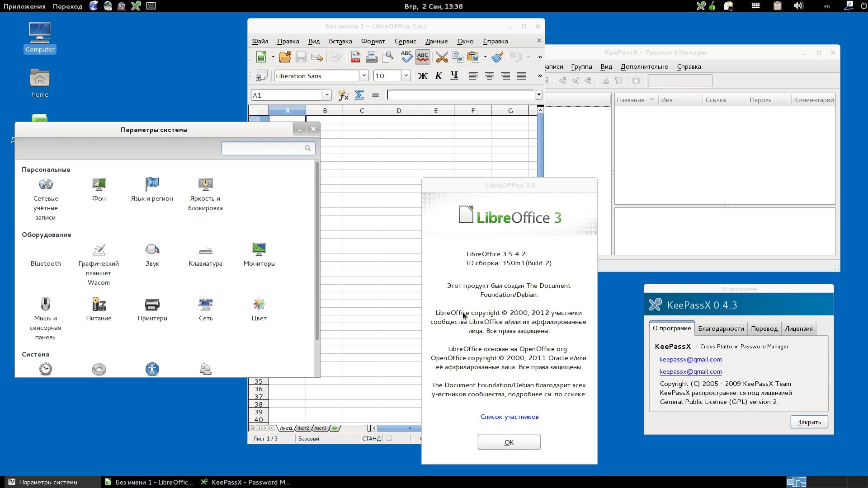
Task: Click the KeePassX toolbar search field
Action: click(680, 80)
